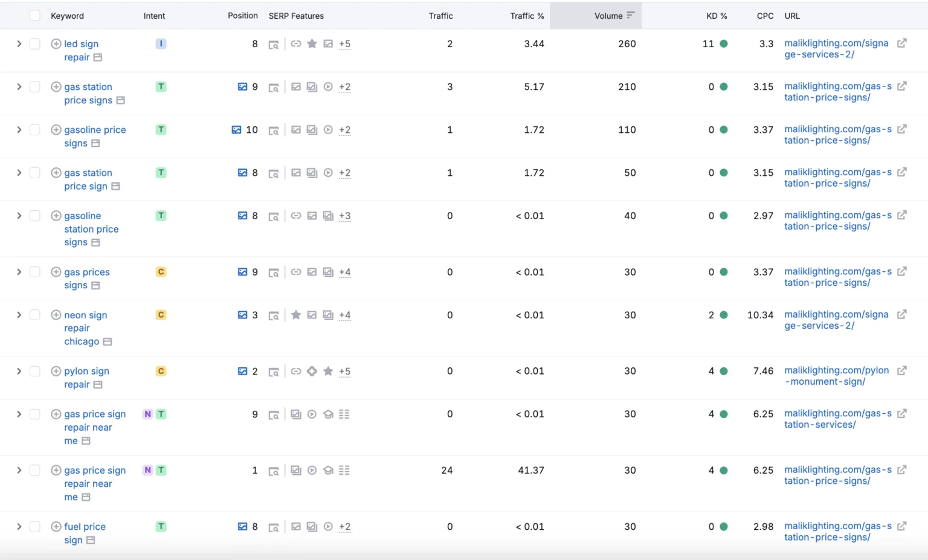Sort by the KD % column header

[x=716, y=16]
